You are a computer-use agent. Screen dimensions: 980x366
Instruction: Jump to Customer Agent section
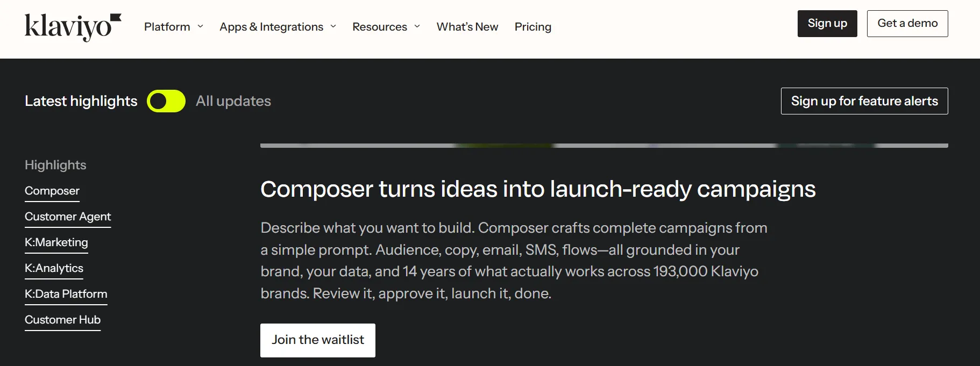[x=68, y=217]
